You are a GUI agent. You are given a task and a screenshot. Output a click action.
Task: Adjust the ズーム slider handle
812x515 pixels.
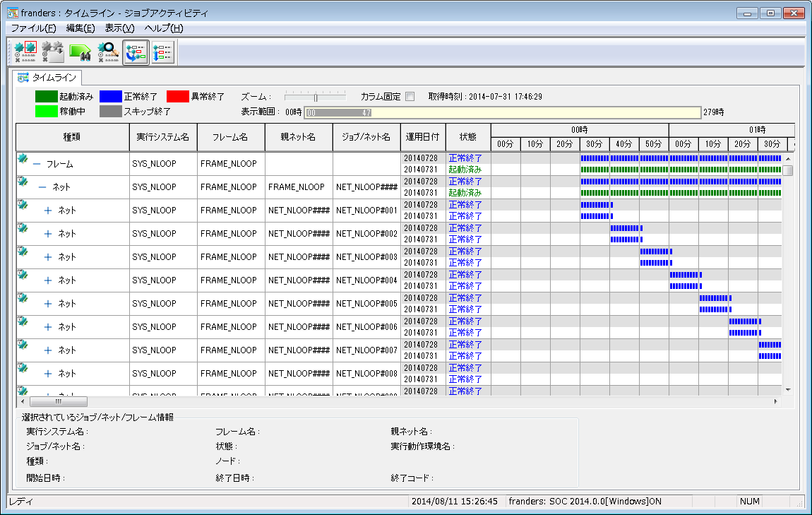click(316, 97)
